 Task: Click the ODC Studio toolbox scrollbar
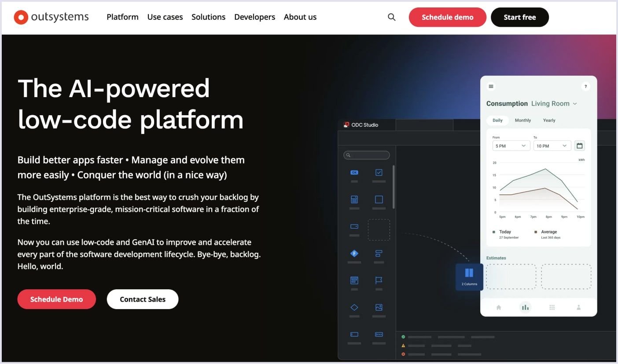394,187
